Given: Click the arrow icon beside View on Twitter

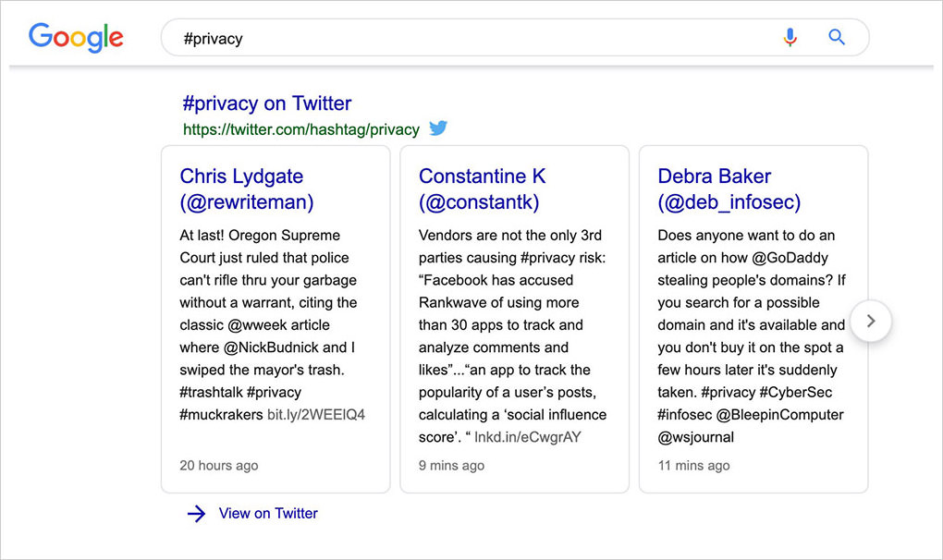Looking at the screenshot, I should pos(196,514).
